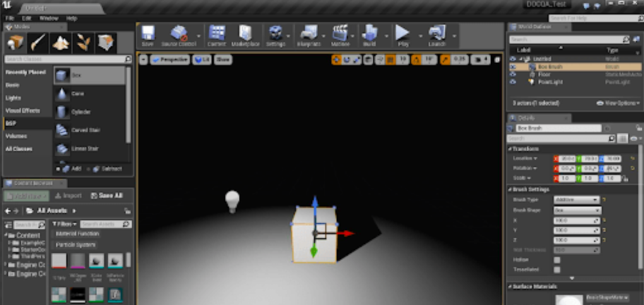Viewport: 644px width, 305px height.
Task: Click the Save toolbar icon
Action: click(148, 36)
